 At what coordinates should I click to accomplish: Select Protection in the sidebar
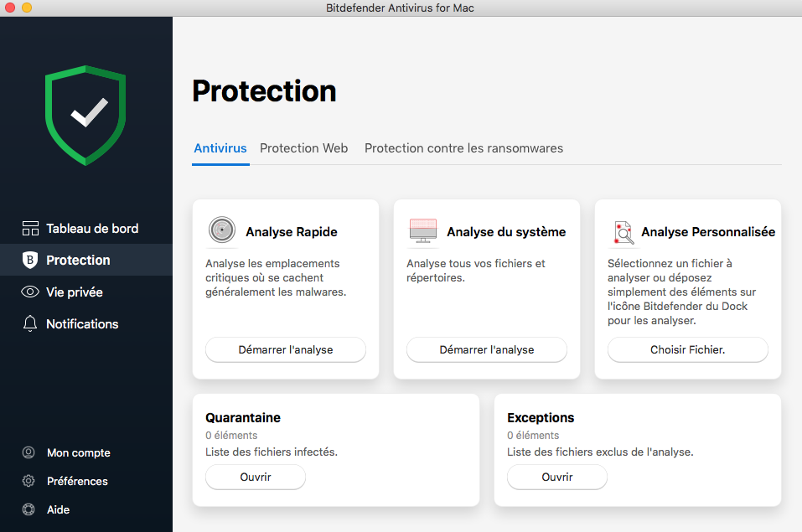(86, 260)
